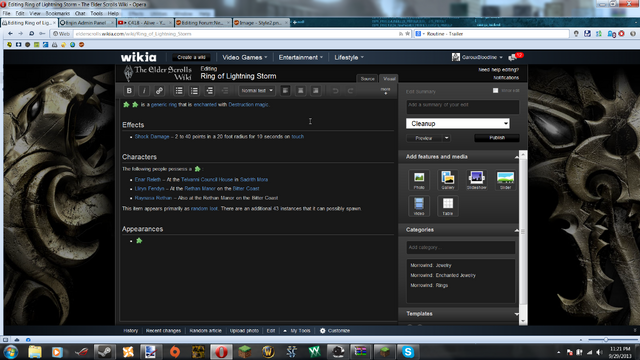Bookmark page with the address bar star
Viewport: 640px width, 360px height.
tap(407, 34)
